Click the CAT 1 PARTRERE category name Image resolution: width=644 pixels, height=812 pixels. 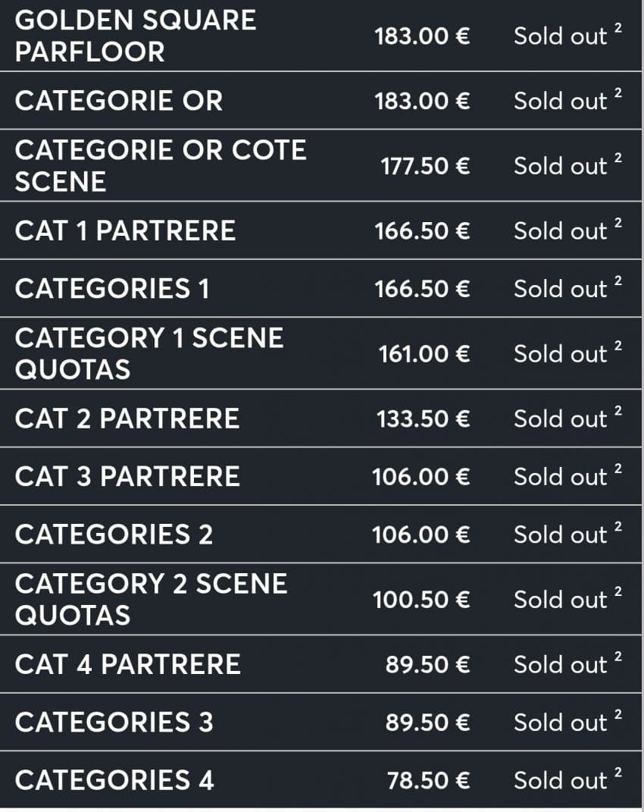(125, 230)
